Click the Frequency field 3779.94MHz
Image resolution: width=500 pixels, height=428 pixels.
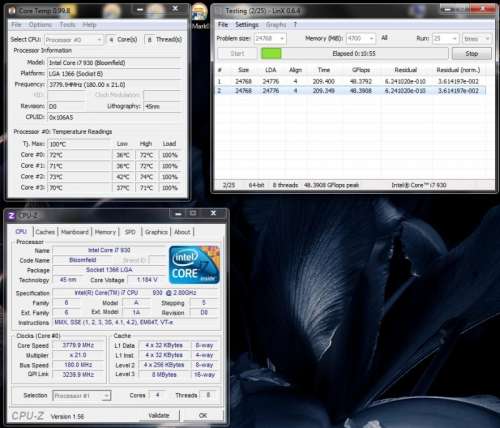(114, 85)
